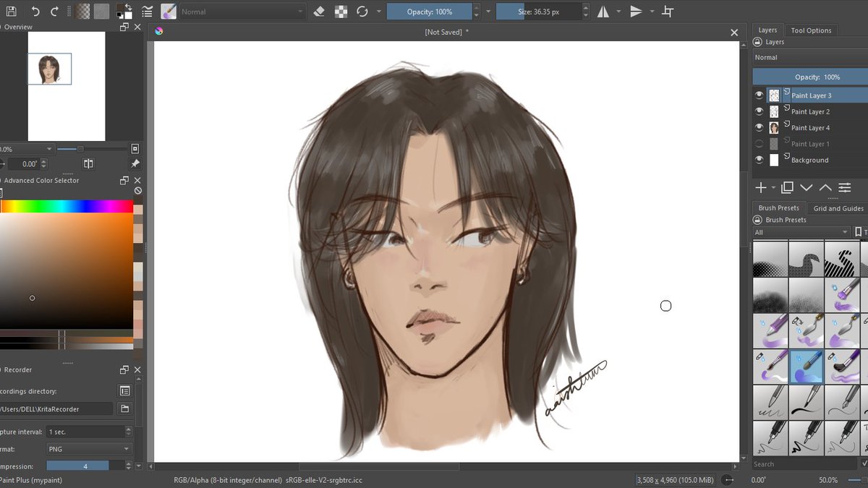868x488 pixels.
Task: Toggle visibility of Paint Layer 4
Action: [759, 127]
